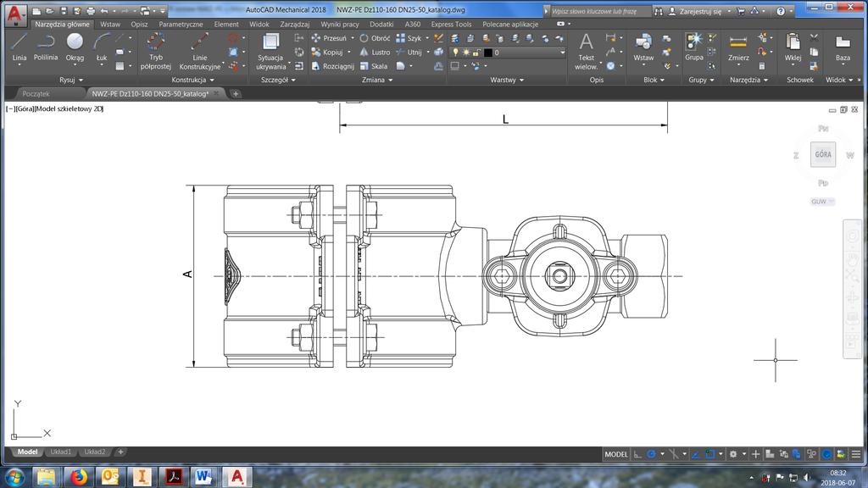Select the Rozciągnij stretch command
The height and width of the screenshot is (488, 868).
click(332, 66)
